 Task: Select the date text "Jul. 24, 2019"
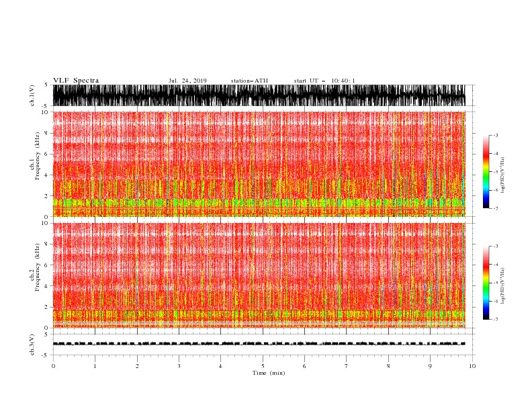187,81
